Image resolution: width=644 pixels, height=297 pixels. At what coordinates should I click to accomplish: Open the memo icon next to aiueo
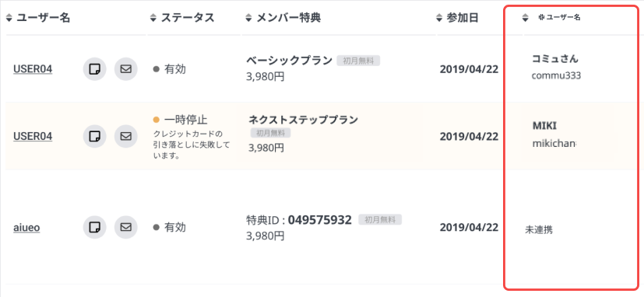94,227
